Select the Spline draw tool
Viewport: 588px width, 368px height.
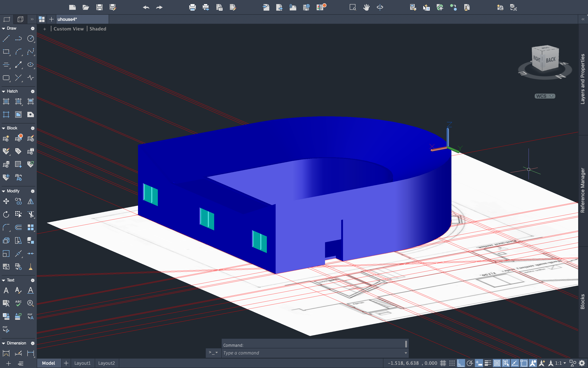(x=31, y=52)
